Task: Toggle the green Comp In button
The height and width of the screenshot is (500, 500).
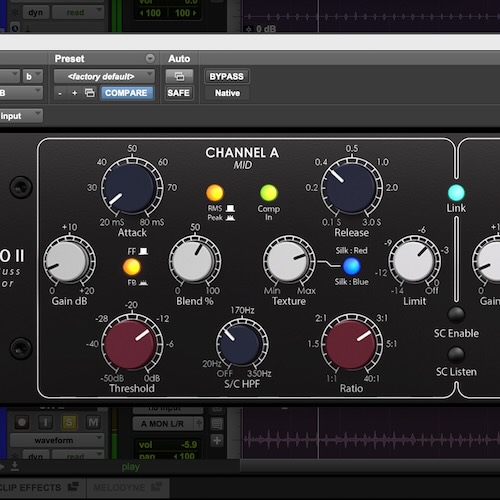Action: (268, 193)
